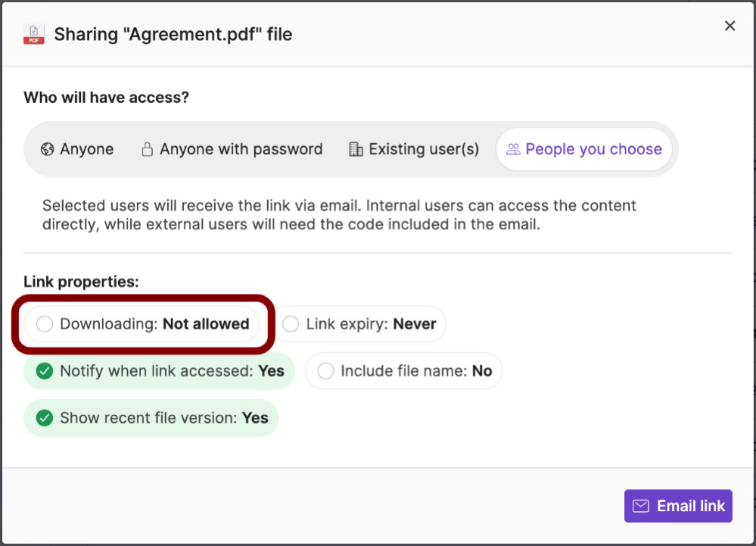Click the Link expiry: Never setting
Viewport: 756px width, 546px height.
(362, 323)
